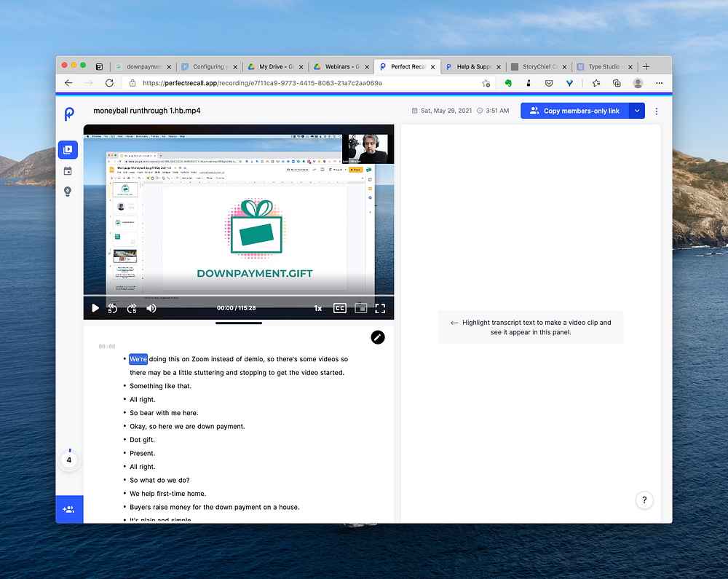This screenshot has height=579, width=728.
Task: Toggle closed captions CC button
Action: click(340, 308)
